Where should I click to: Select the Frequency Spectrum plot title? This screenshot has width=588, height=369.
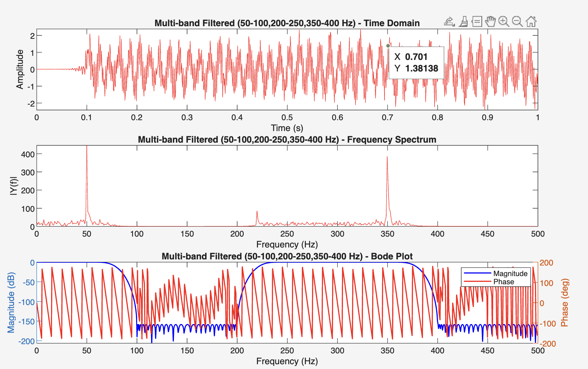point(287,140)
